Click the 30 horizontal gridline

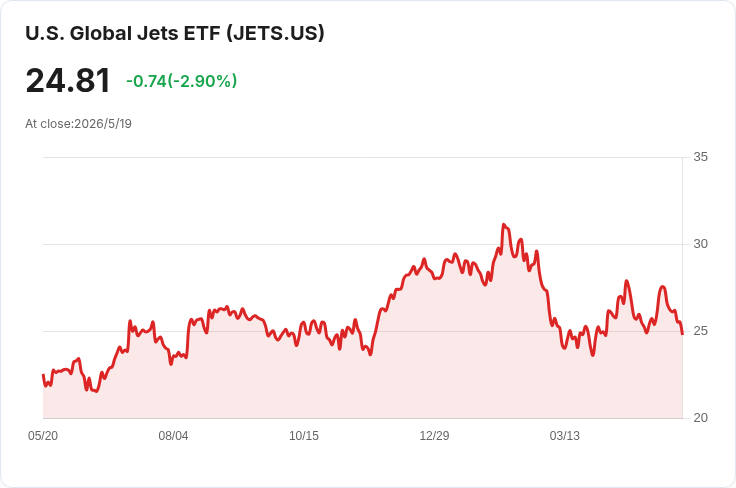pos(363,244)
